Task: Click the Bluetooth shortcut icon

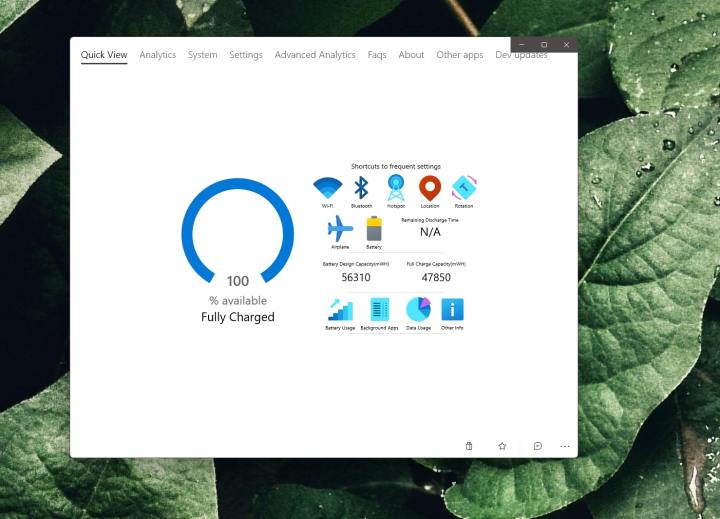Action: [361, 188]
